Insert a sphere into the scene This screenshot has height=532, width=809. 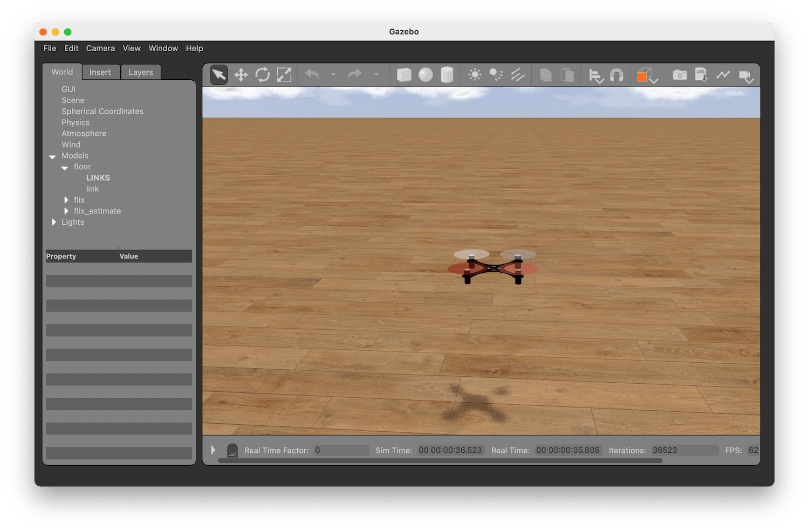point(426,74)
